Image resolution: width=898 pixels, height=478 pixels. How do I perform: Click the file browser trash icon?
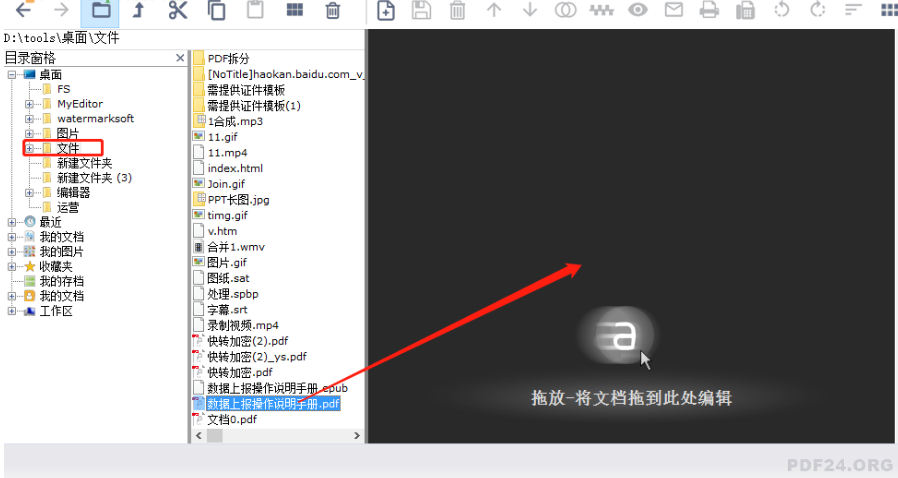point(333,10)
